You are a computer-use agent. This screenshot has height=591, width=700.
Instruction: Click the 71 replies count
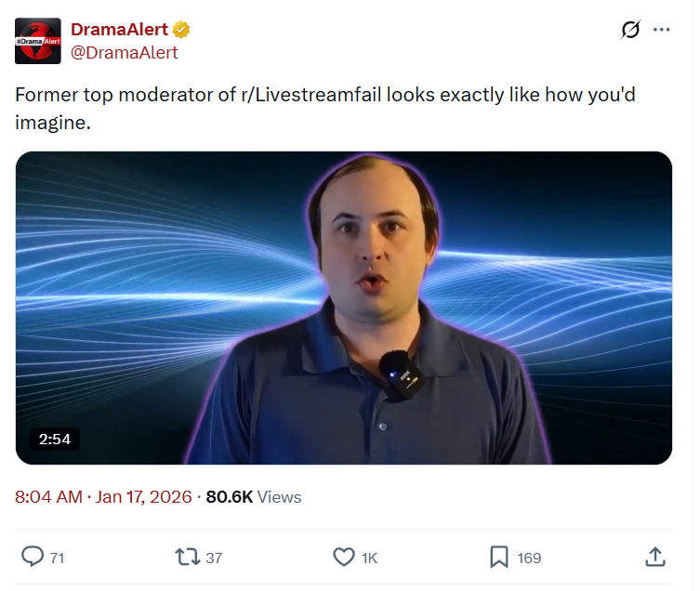click(57, 558)
